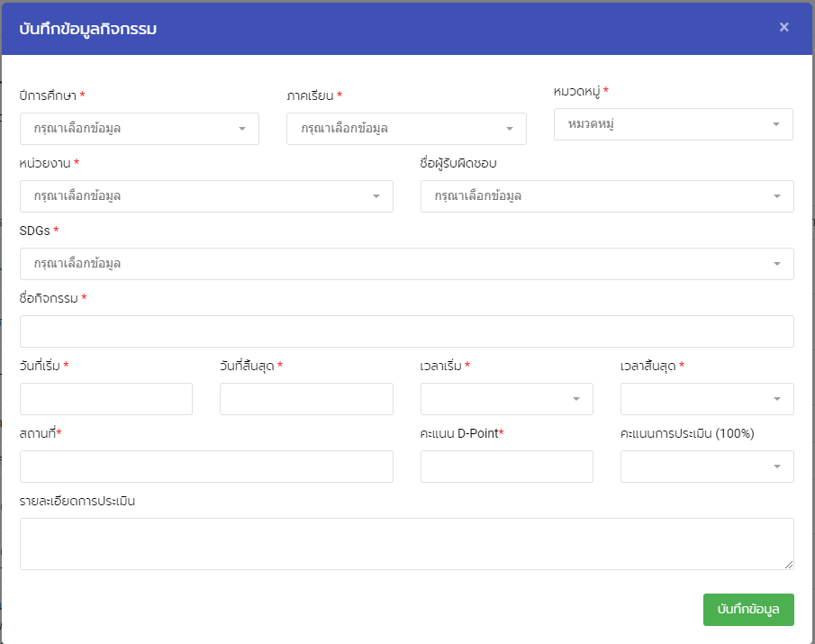Image resolution: width=815 pixels, height=644 pixels.
Task: Open the เวลาสิ้นสุด time dropdown
Action: [707, 399]
